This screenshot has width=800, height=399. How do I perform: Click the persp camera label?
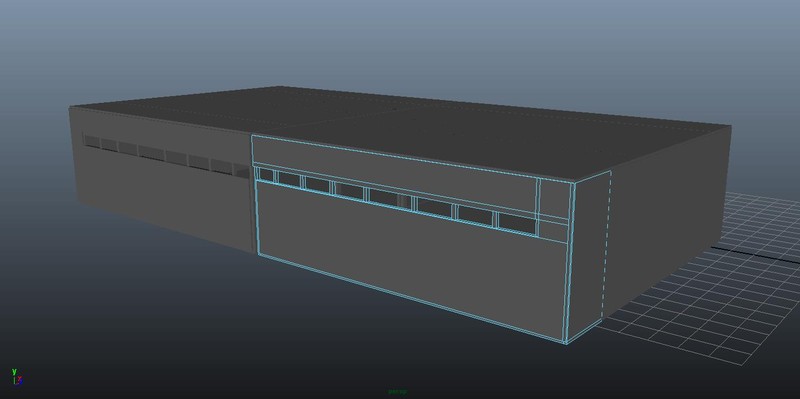(x=397, y=392)
